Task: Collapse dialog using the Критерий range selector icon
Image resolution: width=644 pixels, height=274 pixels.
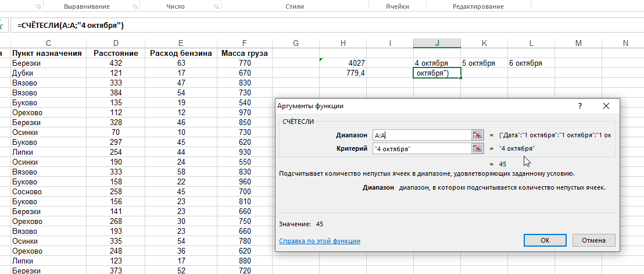Action: 477,149
